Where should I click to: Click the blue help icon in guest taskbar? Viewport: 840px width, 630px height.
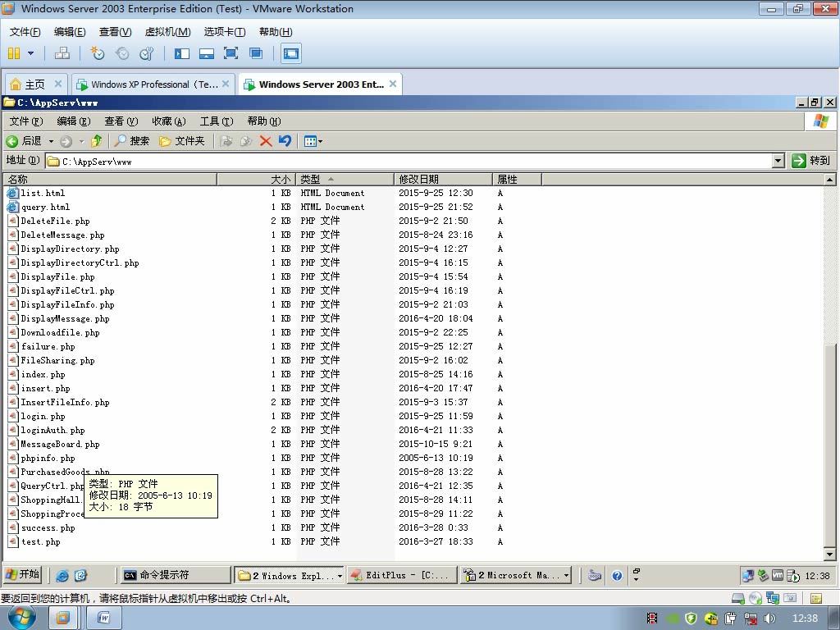[617, 576]
